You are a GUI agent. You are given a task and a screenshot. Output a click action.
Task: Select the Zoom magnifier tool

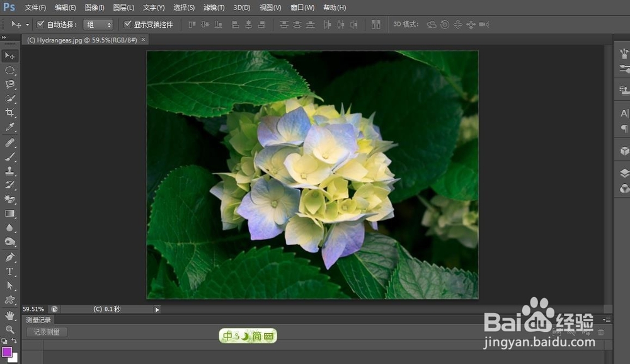click(x=9, y=329)
